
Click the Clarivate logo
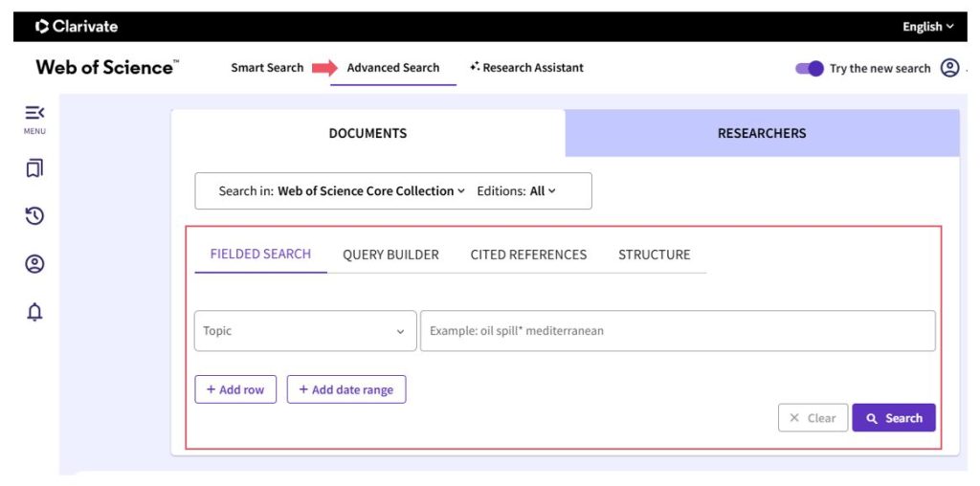click(77, 27)
